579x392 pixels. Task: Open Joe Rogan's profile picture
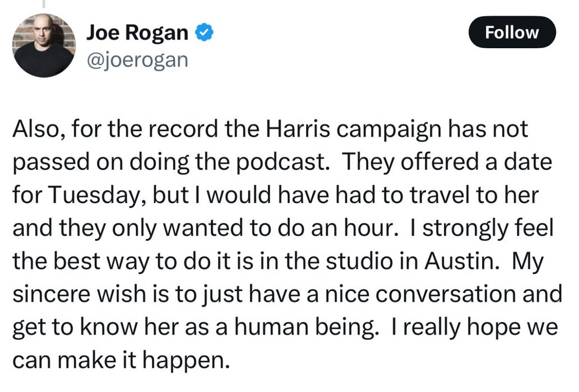(44, 45)
